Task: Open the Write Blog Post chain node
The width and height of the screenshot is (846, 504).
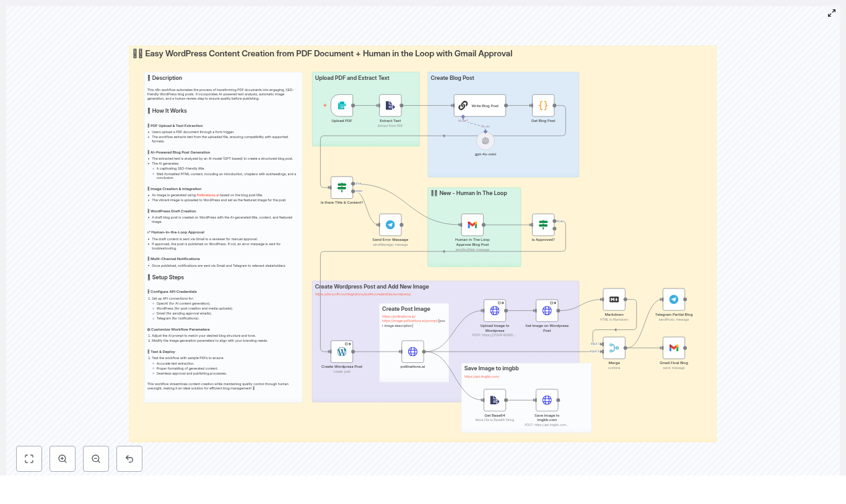Action: click(479, 106)
